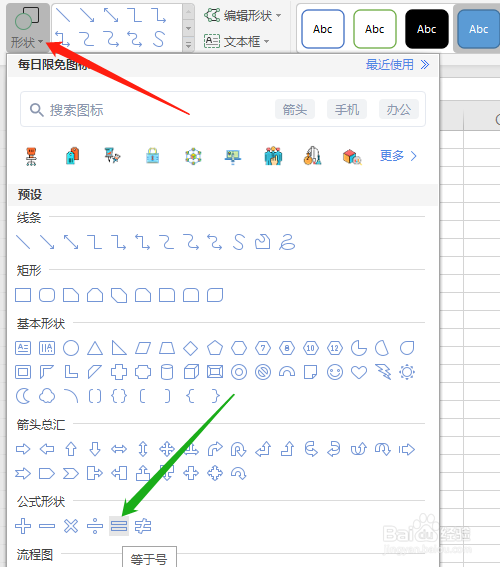
Task: Select the plus sign formula shape
Action: pyautogui.click(x=23, y=526)
